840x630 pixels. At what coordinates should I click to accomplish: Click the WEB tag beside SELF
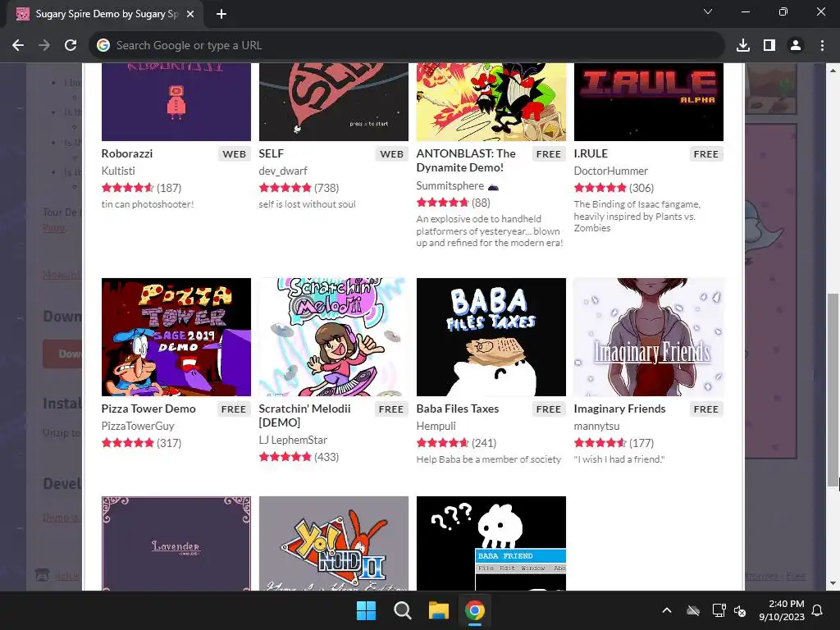[x=391, y=154]
